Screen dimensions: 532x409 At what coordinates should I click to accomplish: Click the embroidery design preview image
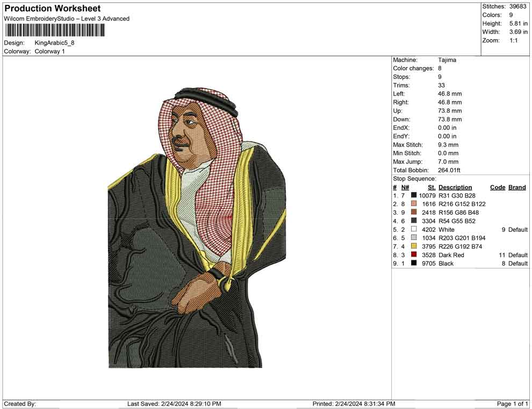[197, 228]
